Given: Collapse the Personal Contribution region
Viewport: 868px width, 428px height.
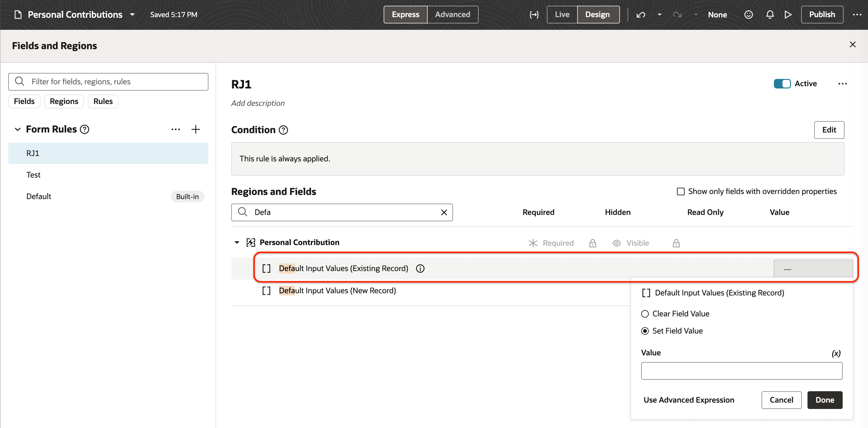Looking at the screenshot, I should click(x=237, y=243).
